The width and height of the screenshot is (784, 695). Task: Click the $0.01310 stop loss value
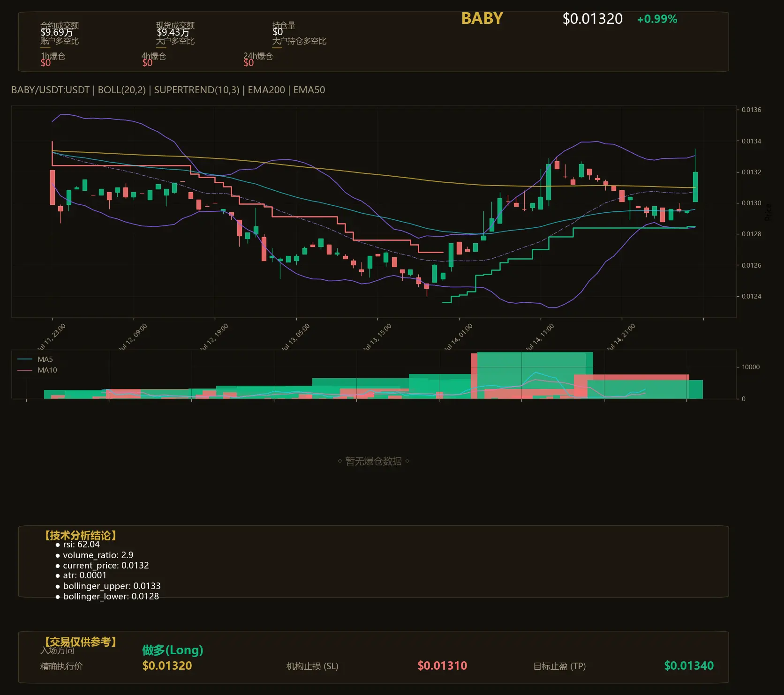click(442, 666)
